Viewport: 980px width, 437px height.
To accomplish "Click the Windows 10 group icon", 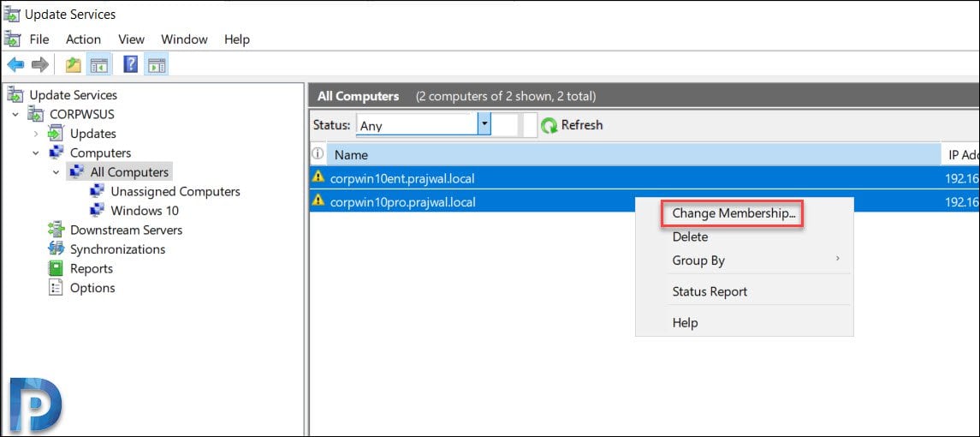I will [x=98, y=211].
